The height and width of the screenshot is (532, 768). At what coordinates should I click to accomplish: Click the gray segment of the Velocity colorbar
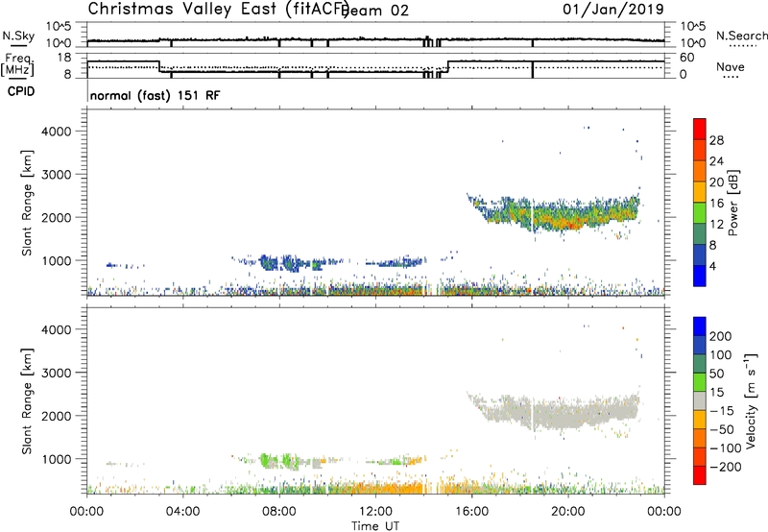[x=700, y=400]
